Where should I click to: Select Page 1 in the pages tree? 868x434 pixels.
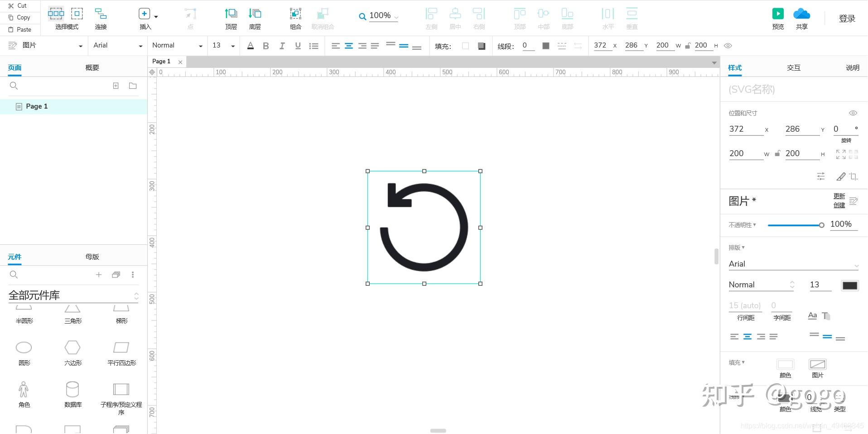[37, 106]
